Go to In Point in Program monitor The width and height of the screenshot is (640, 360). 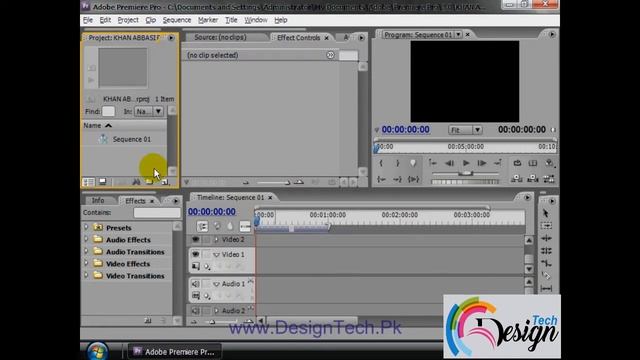click(381, 179)
